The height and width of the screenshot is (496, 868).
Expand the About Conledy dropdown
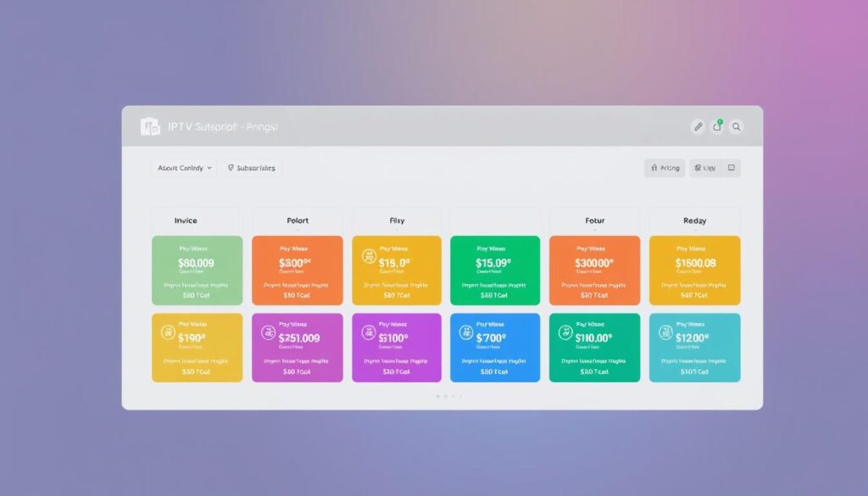184,168
